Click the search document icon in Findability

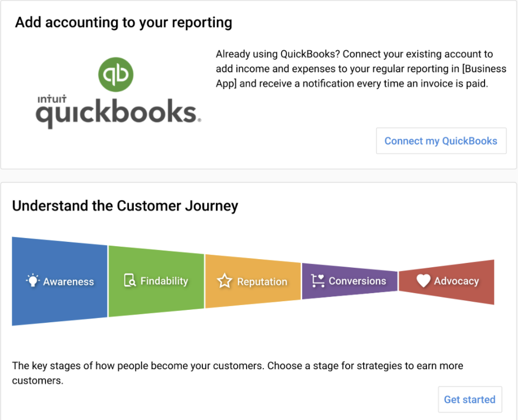tap(130, 280)
